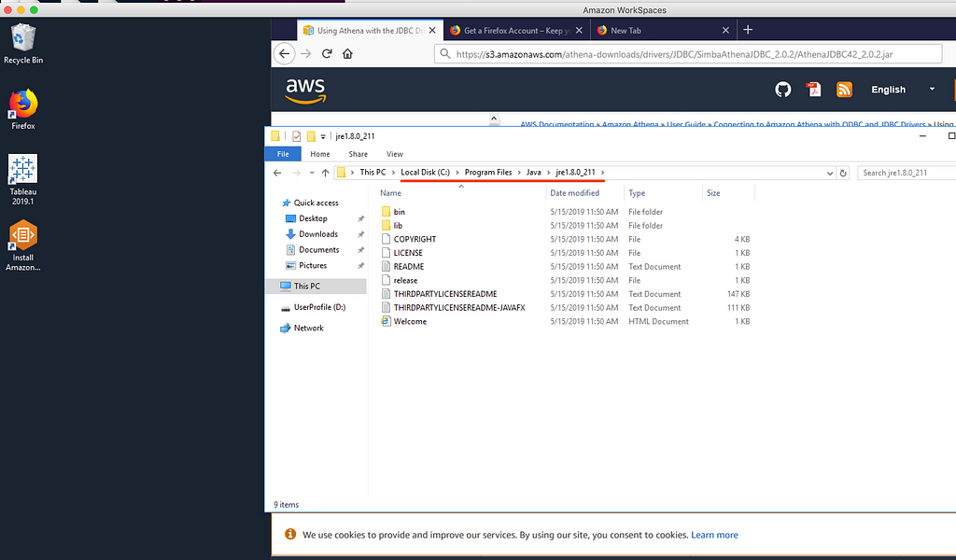Image resolution: width=956 pixels, height=560 pixels.
Task: Select This PC in the navigation pane
Action: [316, 286]
